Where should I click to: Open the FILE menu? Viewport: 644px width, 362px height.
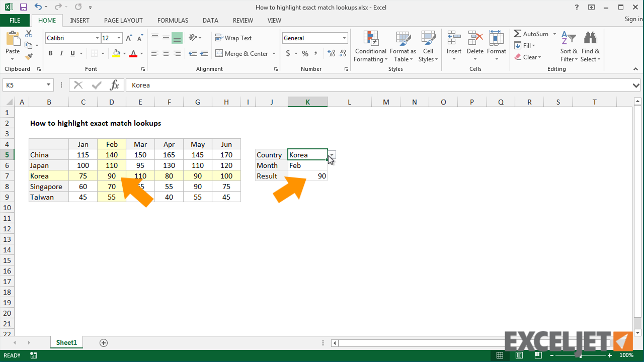(15, 20)
